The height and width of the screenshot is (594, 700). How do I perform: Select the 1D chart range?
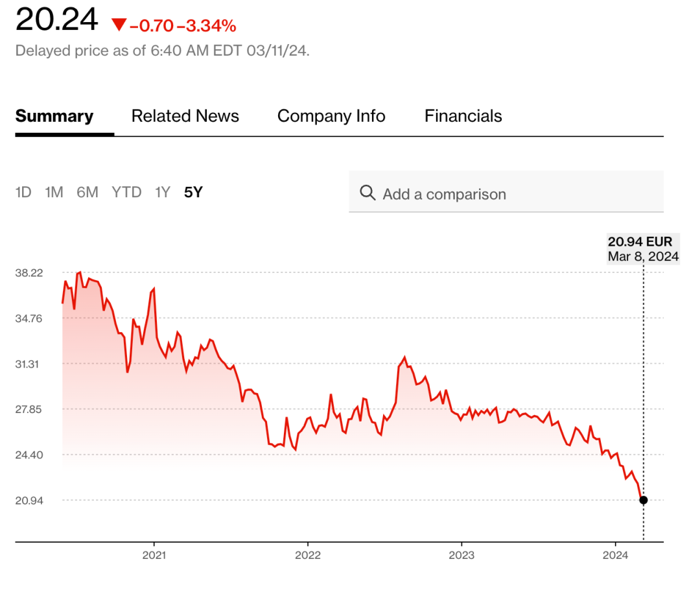click(x=23, y=192)
